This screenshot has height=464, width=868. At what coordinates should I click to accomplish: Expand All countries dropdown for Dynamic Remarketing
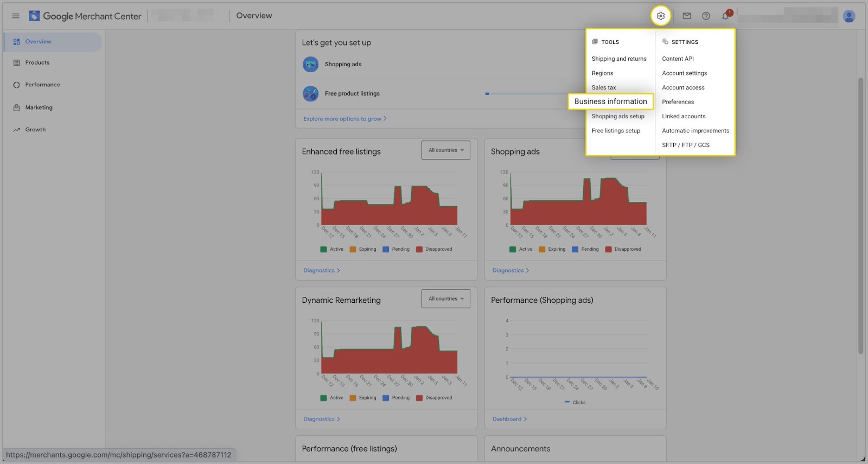pyautogui.click(x=445, y=298)
